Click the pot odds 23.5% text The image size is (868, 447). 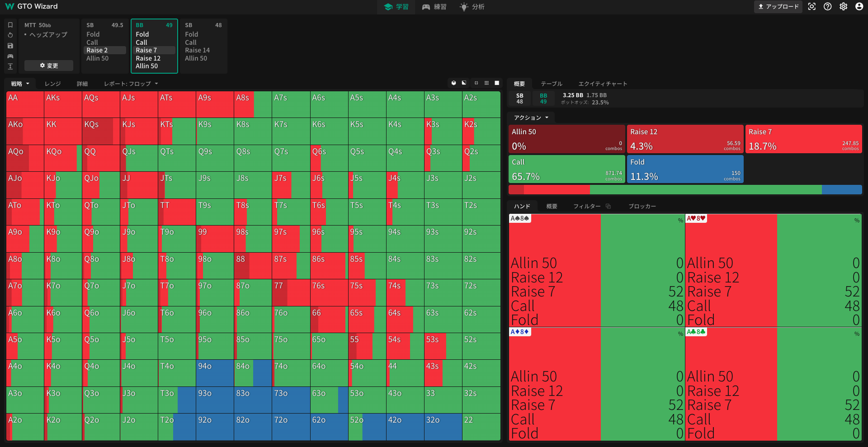point(585,103)
